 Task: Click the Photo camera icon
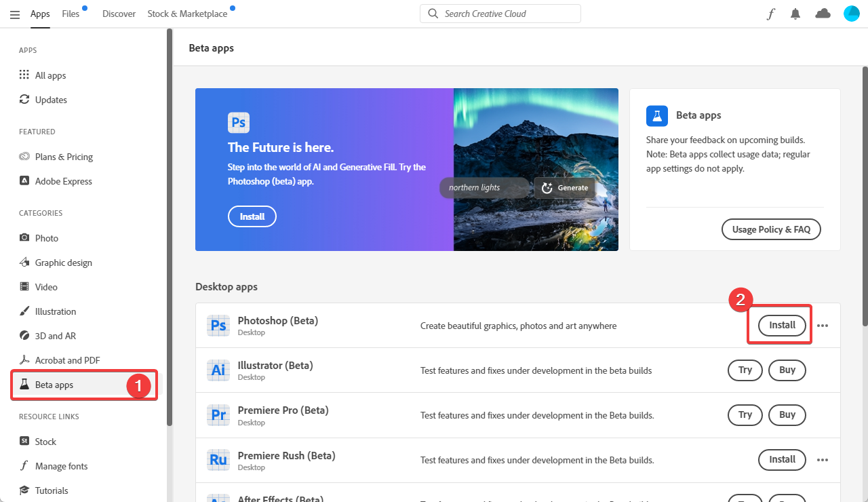24,237
